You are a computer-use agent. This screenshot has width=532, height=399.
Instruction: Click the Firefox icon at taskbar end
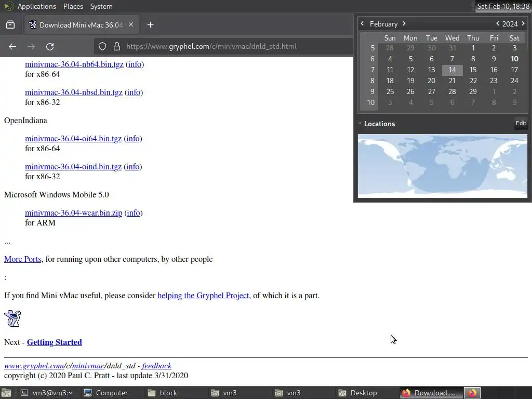tap(472, 393)
